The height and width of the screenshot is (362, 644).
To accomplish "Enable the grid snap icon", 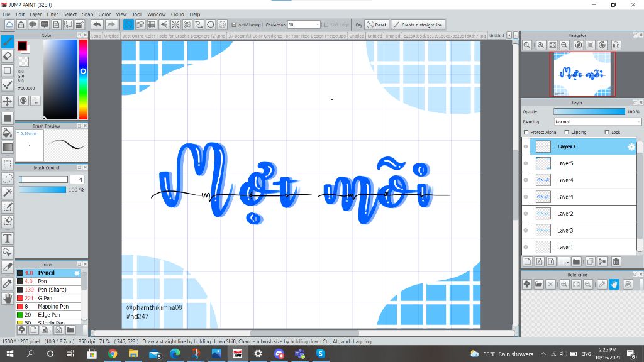I will tap(152, 25).
